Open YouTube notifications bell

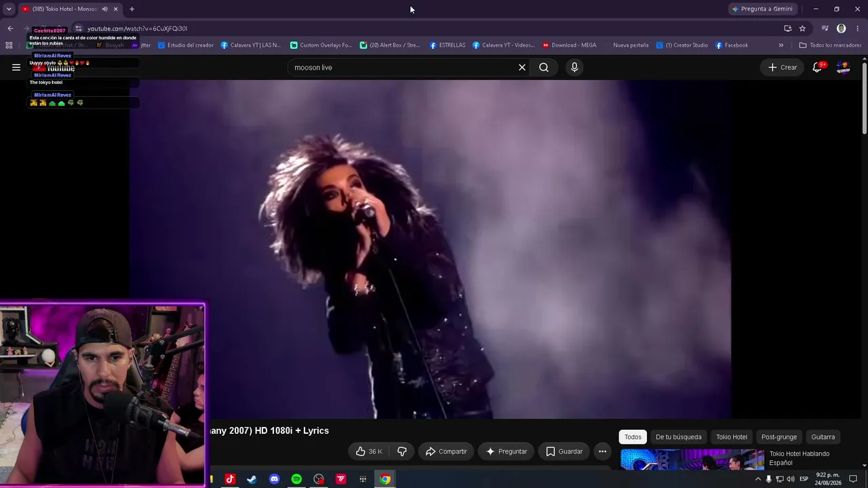pos(818,67)
